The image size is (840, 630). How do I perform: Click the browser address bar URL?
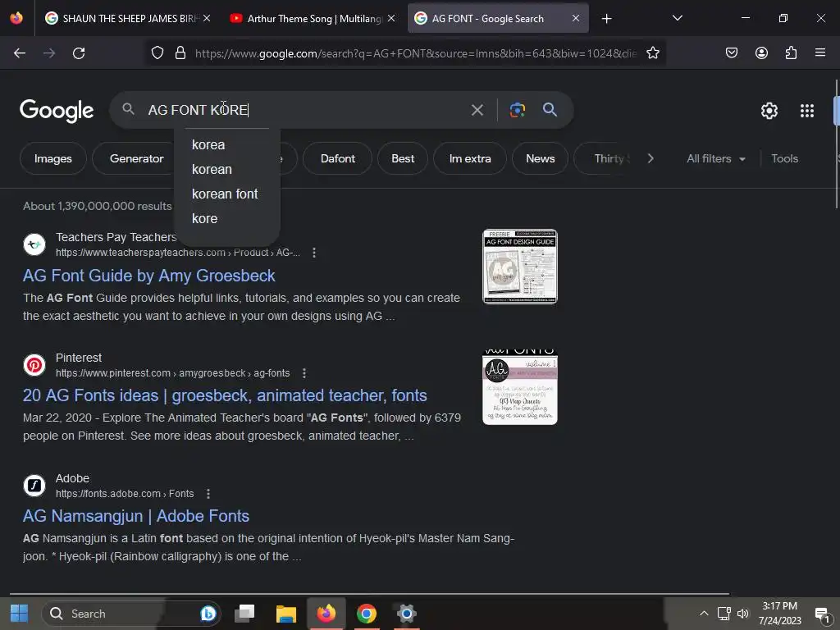pyautogui.click(x=416, y=53)
